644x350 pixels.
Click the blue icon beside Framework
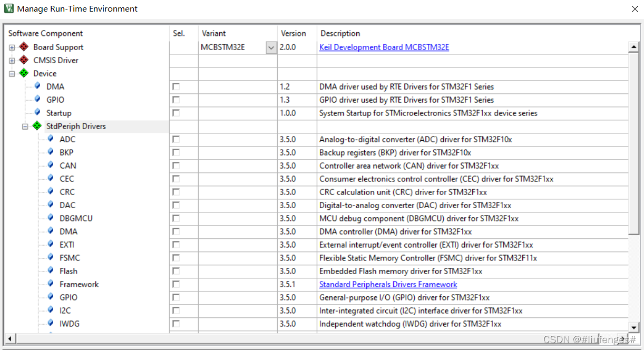(x=51, y=284)
